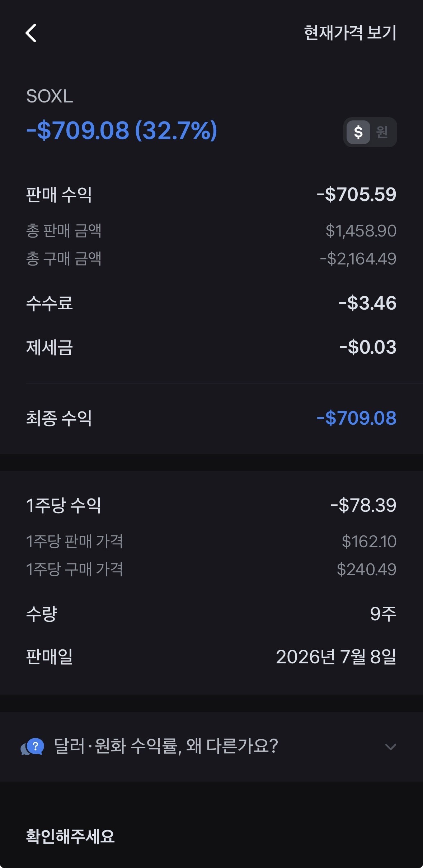Tap the 수량 9주 value
This screenshot has height=868, width=423.
(x=383, y=614)
